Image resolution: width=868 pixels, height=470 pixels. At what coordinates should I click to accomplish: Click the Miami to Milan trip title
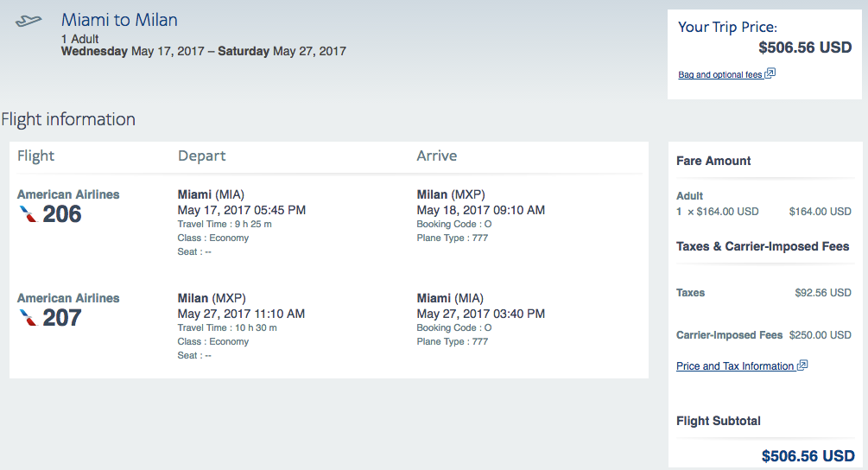[119, 20]
